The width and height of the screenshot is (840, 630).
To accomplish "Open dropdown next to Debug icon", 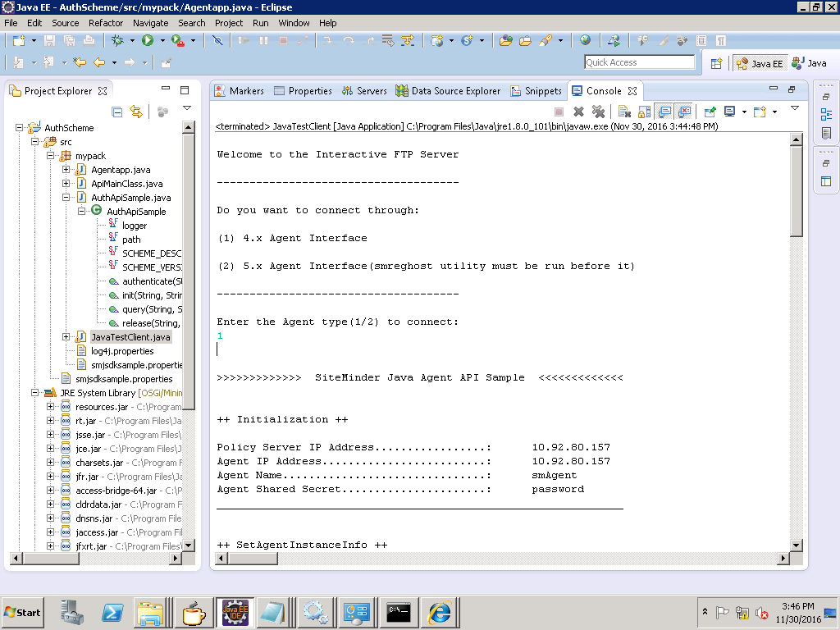I will pyautogui.click(x=132, y=41).
